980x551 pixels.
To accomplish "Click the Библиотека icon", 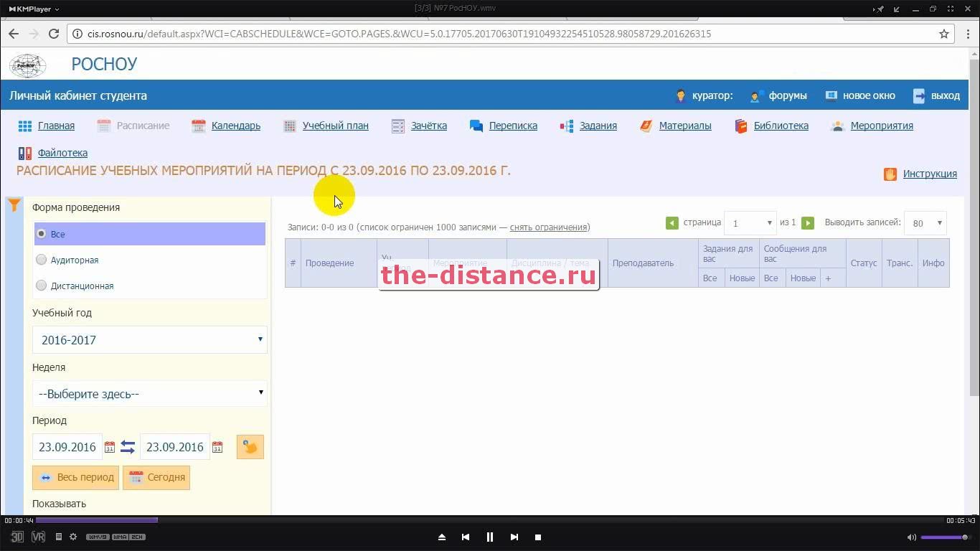I will pyautogui.click(x=741, y=126).
